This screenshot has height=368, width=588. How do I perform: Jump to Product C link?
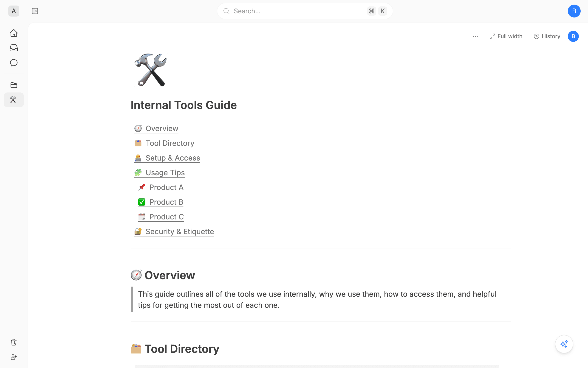tap(161, 217)
